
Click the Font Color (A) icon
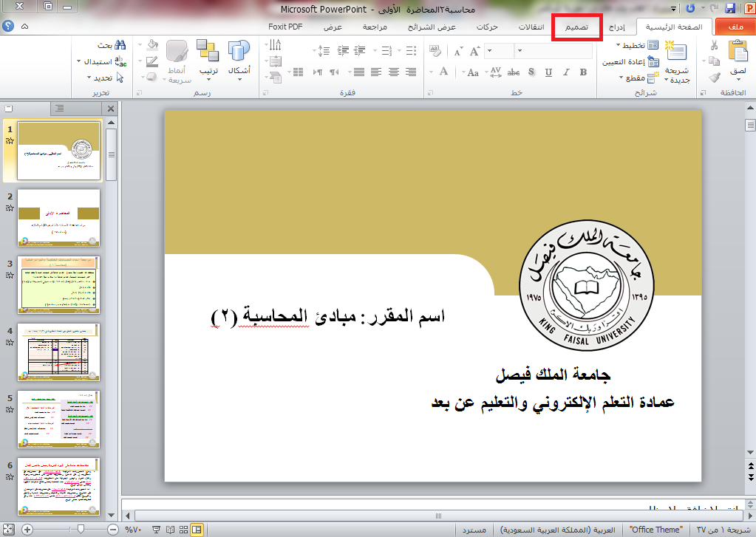(443, 72)
